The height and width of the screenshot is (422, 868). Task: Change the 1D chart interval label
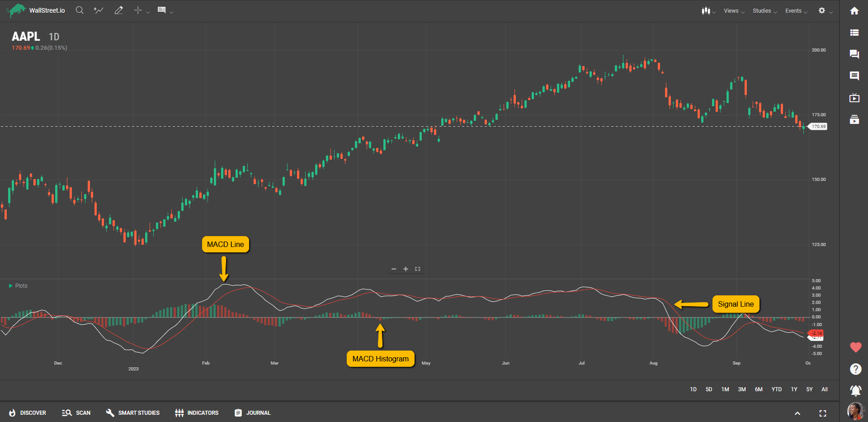[x=54, y=37]
